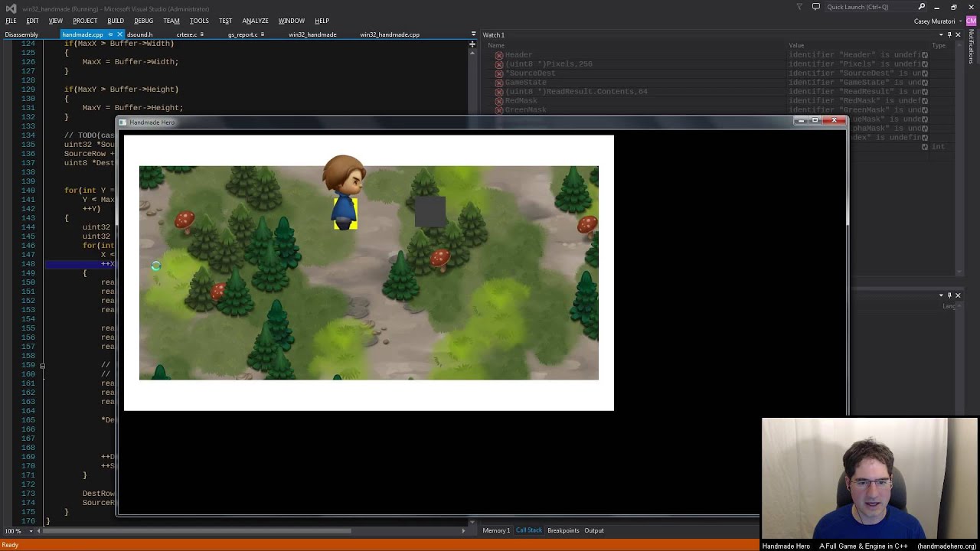Image resolution: width=980 pixels, height=551 pixels.
Task: Open Watch 1 window position dropdown
Action: [941, 34]
